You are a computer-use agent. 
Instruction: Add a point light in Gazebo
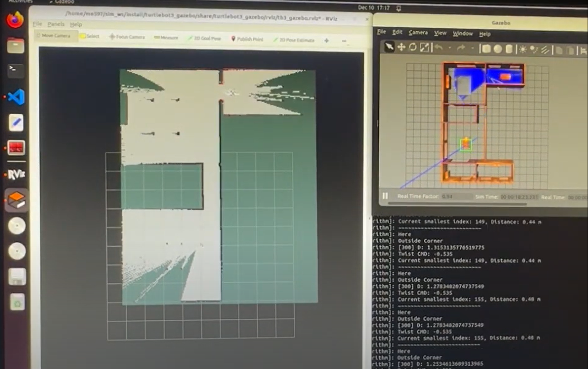click(x=523, y=50)
